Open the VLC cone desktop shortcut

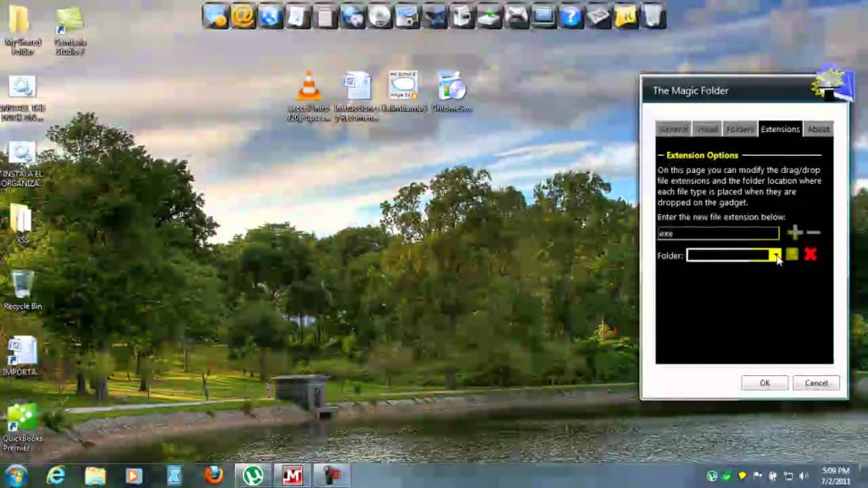[x=309, y=86]
